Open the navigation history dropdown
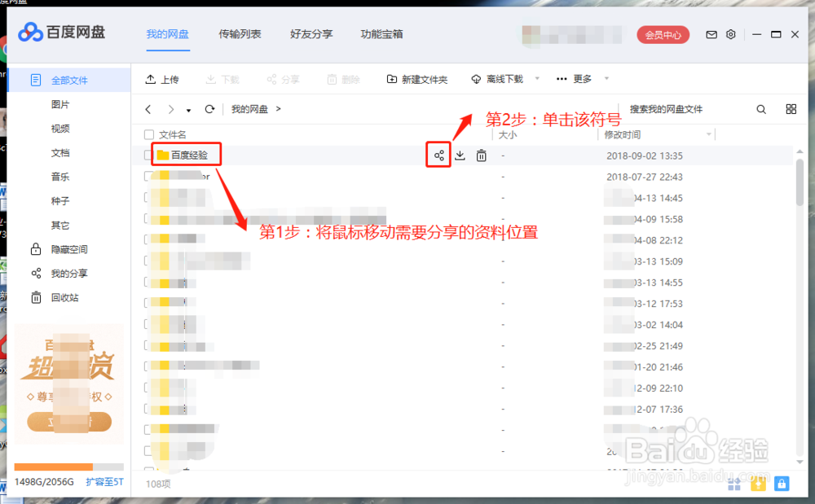Image resolution: width=815 pixels, height=504 pixels. 189,110
